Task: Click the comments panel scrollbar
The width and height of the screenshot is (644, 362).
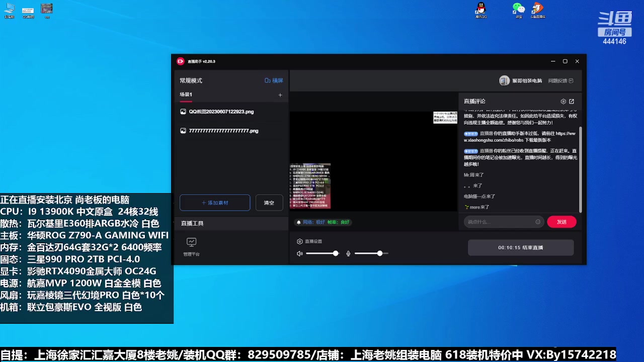Action: coord(581,168)
